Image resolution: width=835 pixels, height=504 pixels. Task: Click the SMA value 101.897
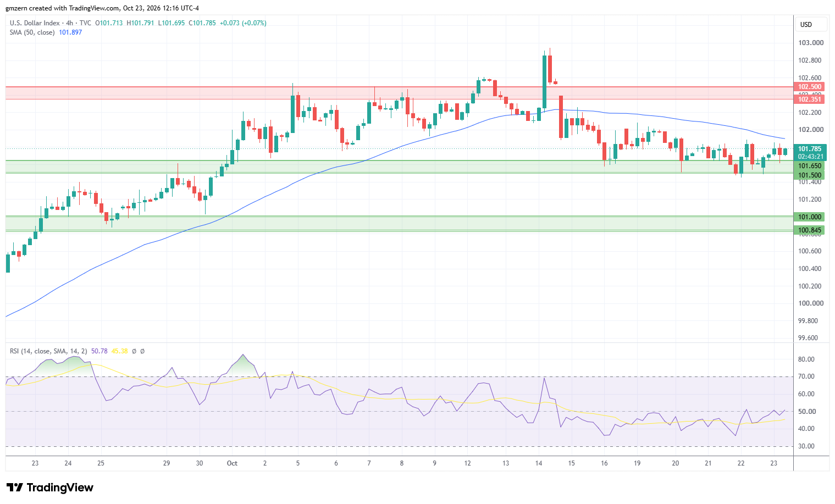[x=70, y=32]
